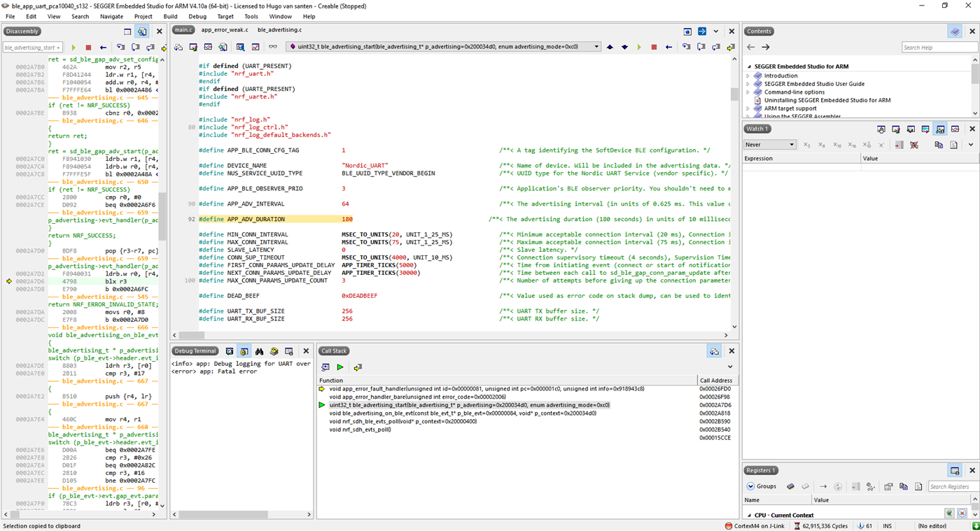Collapse CPU - Current Context register group
This screenshot has width=980, height=531.
tap(748, 516)
